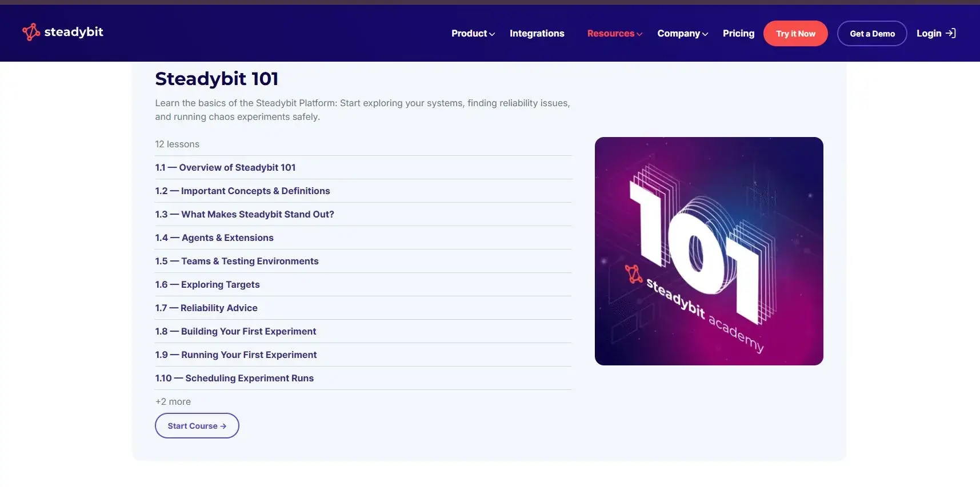Click the '12 lessons' count text
The image size is (980, 487).
click(x=177, y=144)
